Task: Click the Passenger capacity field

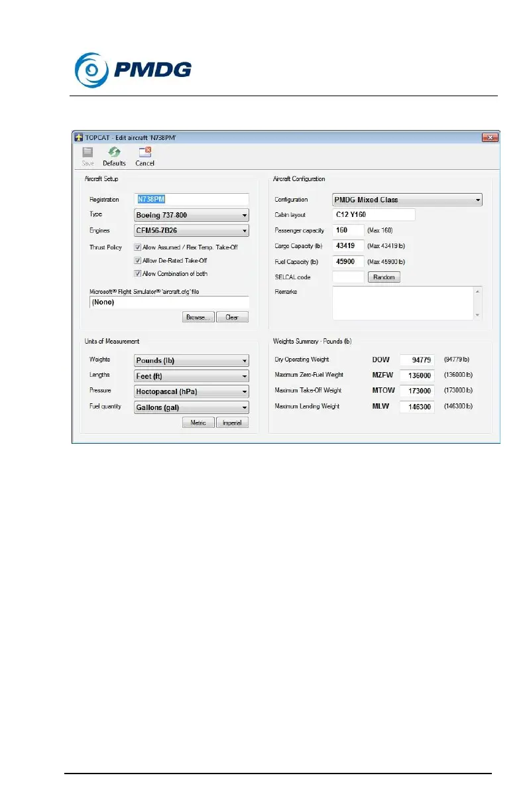Action: (x=348, y=230)
